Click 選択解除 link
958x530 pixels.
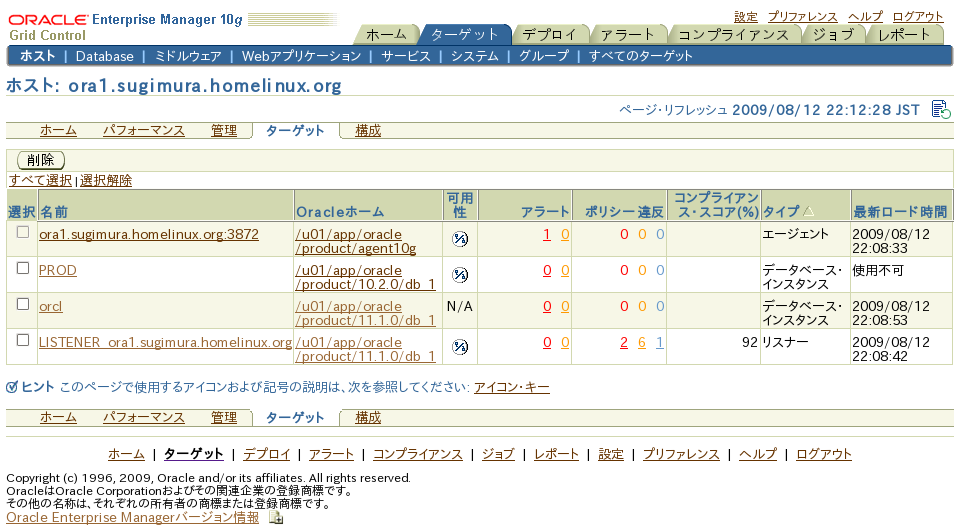click(x=106, y=180)
